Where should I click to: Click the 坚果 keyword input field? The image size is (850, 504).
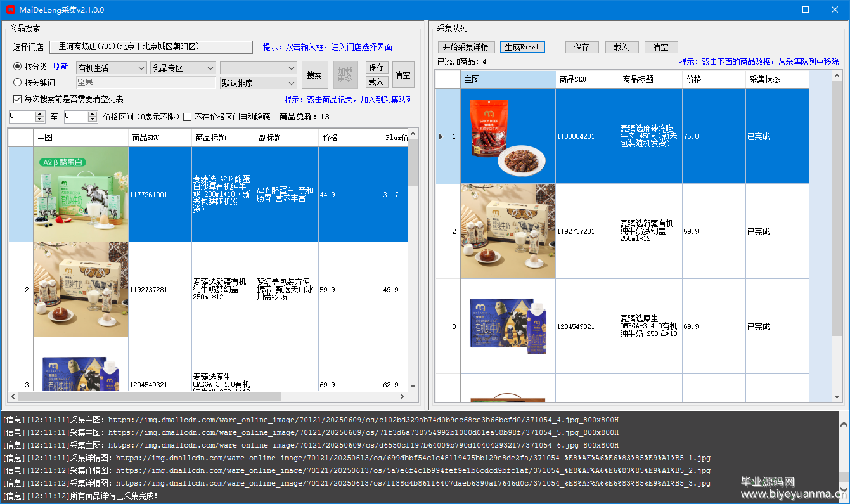[x=146, y=82]
